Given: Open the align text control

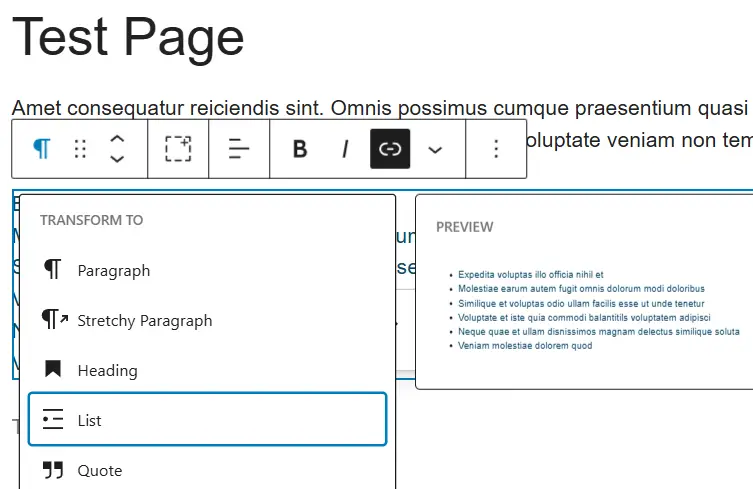Looking at the screenshot, I should tap(239, 149).
